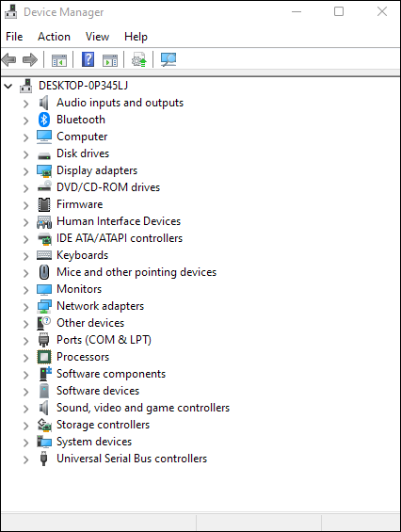Click the Firmware chip icon

click(x=44, y=204)
